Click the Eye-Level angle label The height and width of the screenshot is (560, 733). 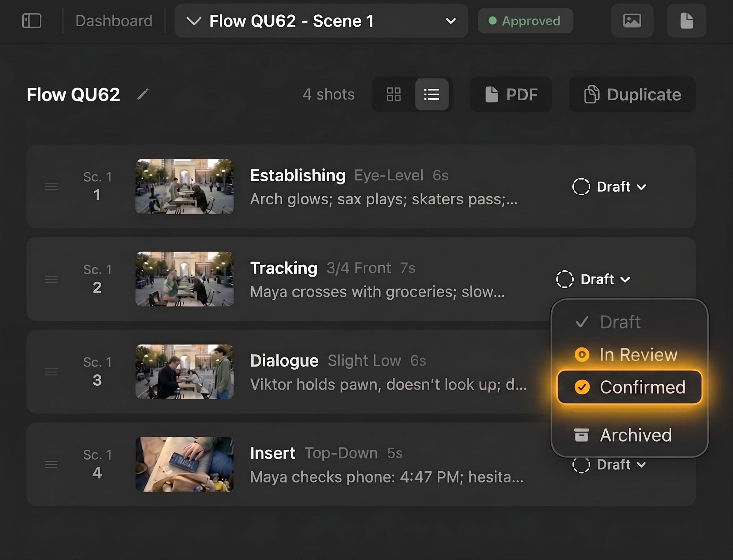coord(388,175)
